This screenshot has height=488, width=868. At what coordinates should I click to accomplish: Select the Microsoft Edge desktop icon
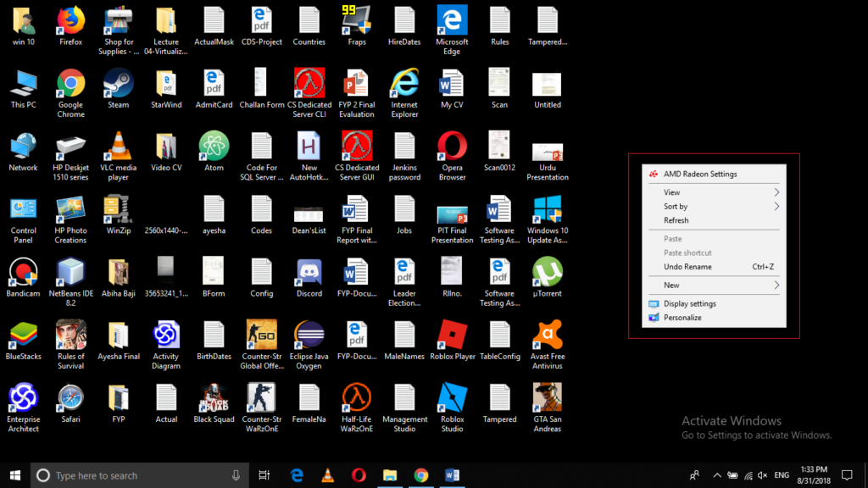tap(453, 30)
